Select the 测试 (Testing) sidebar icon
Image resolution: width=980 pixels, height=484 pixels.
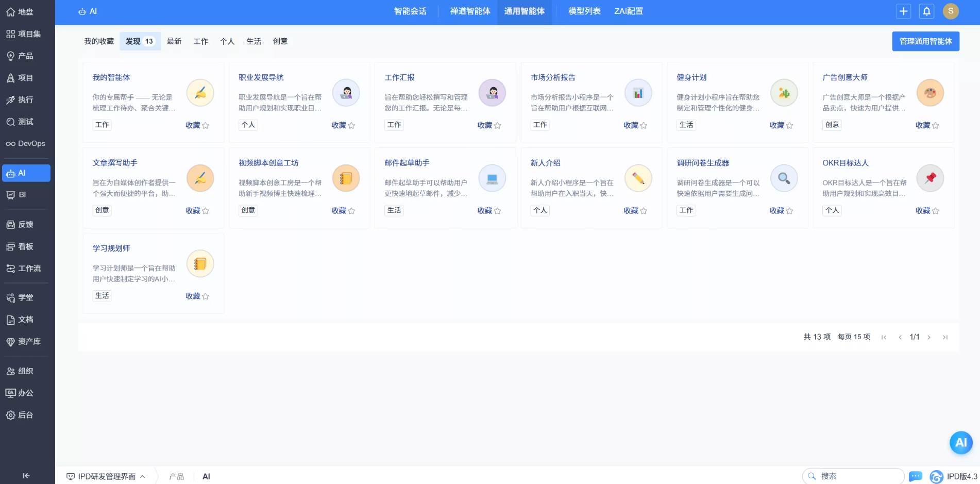click(23, 122)
